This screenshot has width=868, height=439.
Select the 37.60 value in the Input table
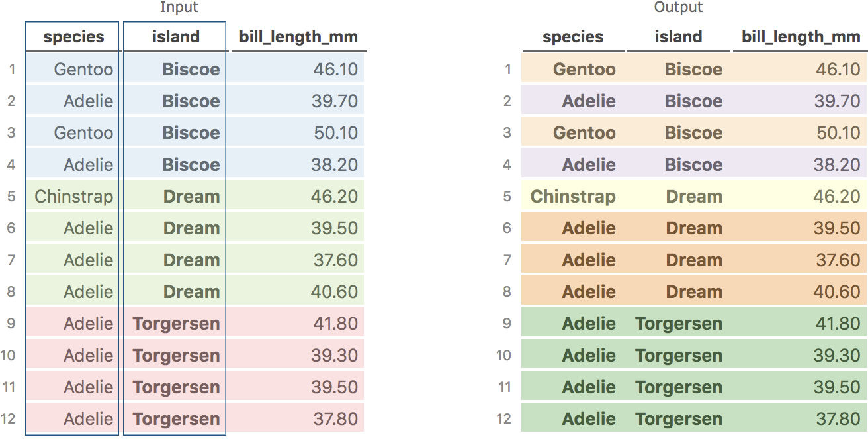tap(334, 260)
